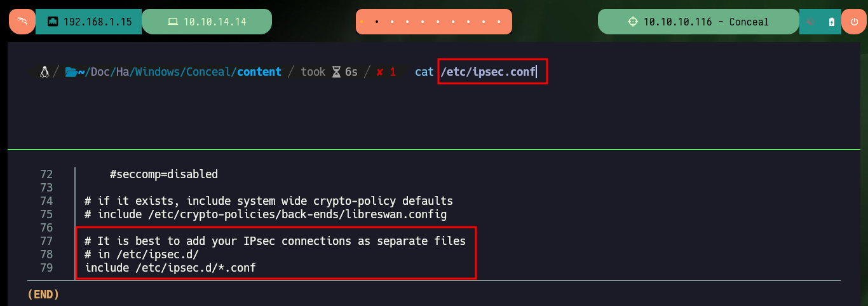Click the battery status icon
Screen dimensions: 868x306
832,22
